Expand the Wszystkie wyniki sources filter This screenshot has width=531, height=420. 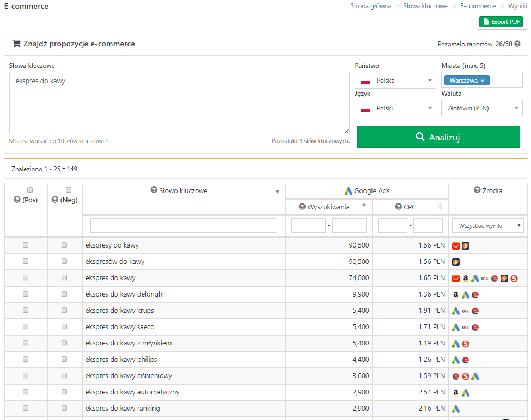(x=487, y=225)
